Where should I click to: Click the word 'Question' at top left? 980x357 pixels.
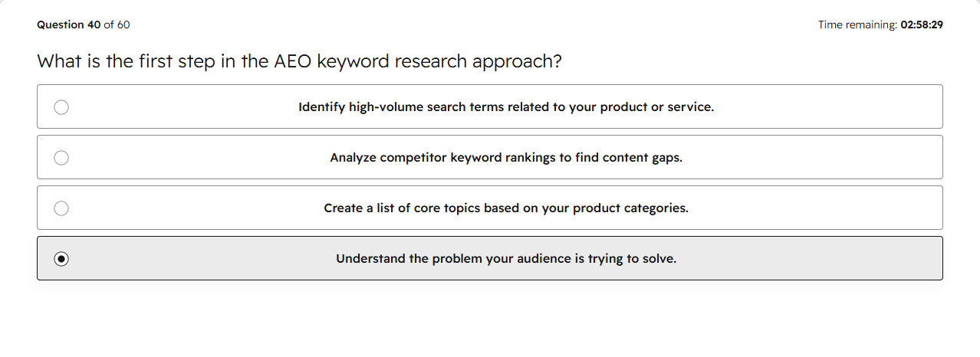[x=61, y=25]
